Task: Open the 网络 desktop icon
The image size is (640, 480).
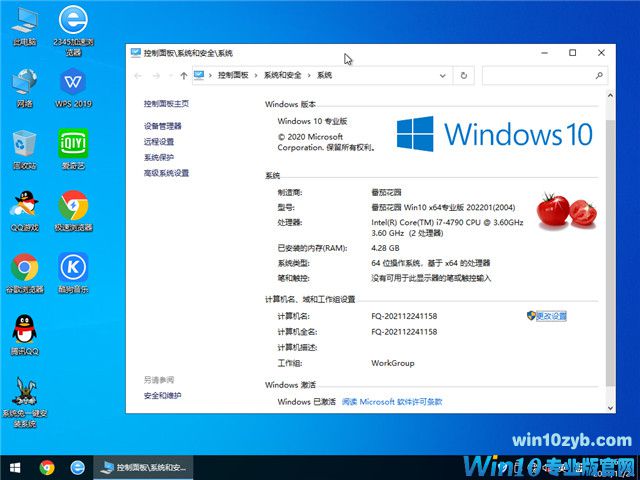Action: [24, 88]
